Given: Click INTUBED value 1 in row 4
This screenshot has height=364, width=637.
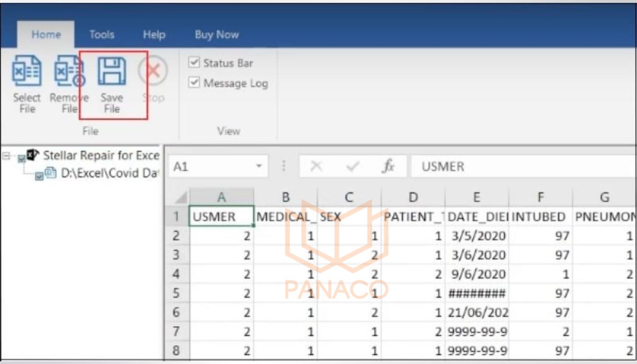Looking at the screenshot, I should click(541, 274).
